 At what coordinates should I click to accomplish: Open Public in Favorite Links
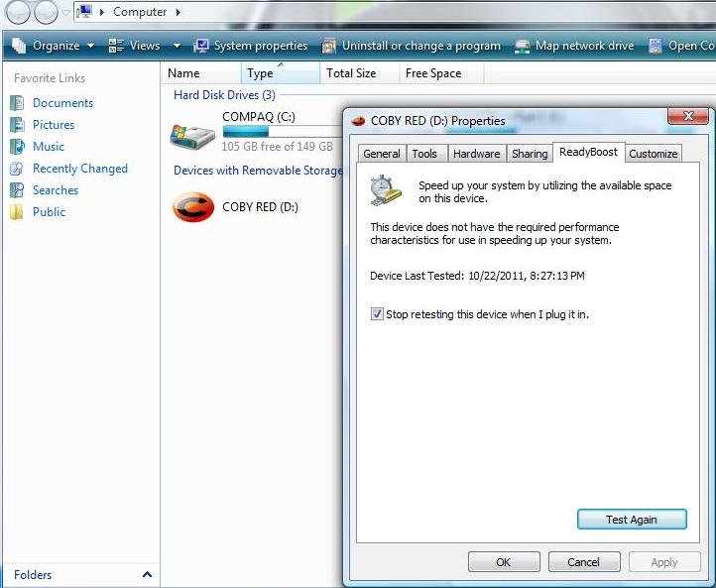49,212
